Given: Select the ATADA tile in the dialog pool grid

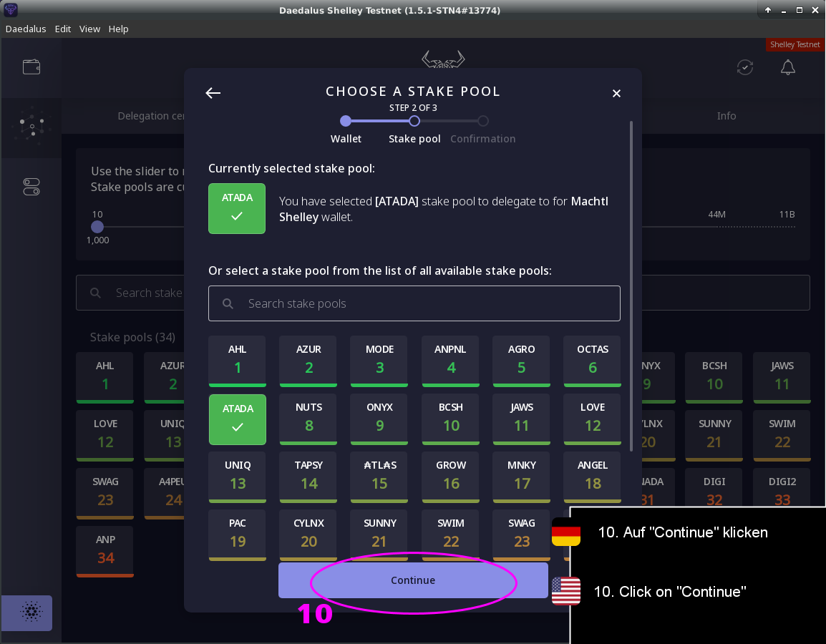Looking at the screenshot, I should pos(238,419).
